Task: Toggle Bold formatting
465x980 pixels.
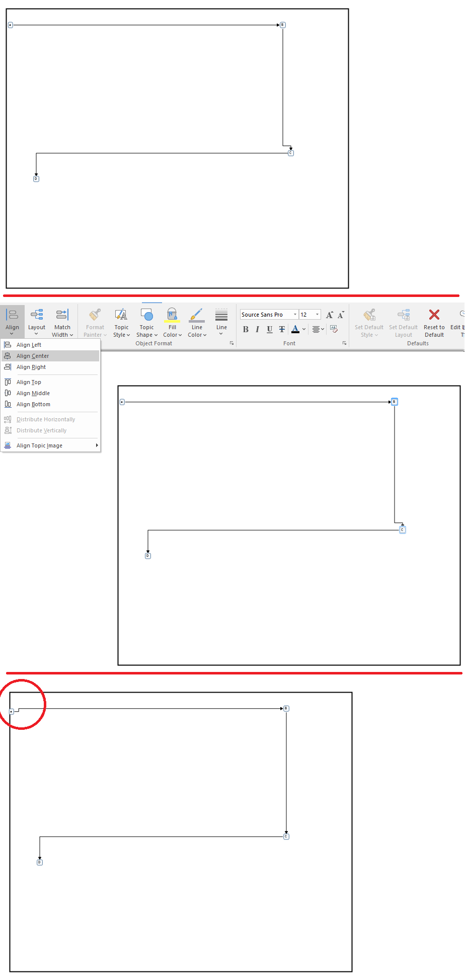Action: pyautogui.click(x=246, y=330)
